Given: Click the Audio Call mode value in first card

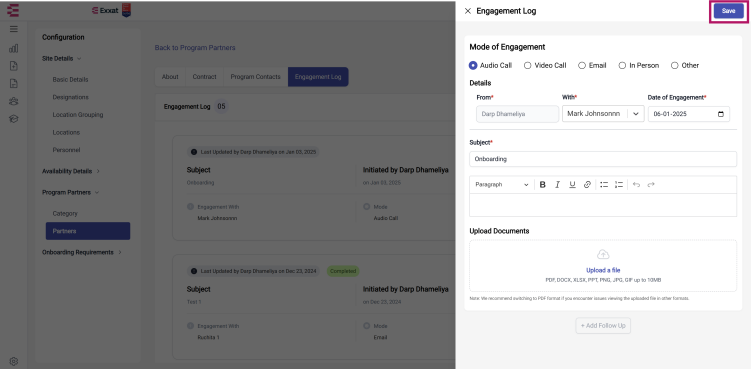Looking at the screenshot, I should pyautogui.click(x=386, y=218).
